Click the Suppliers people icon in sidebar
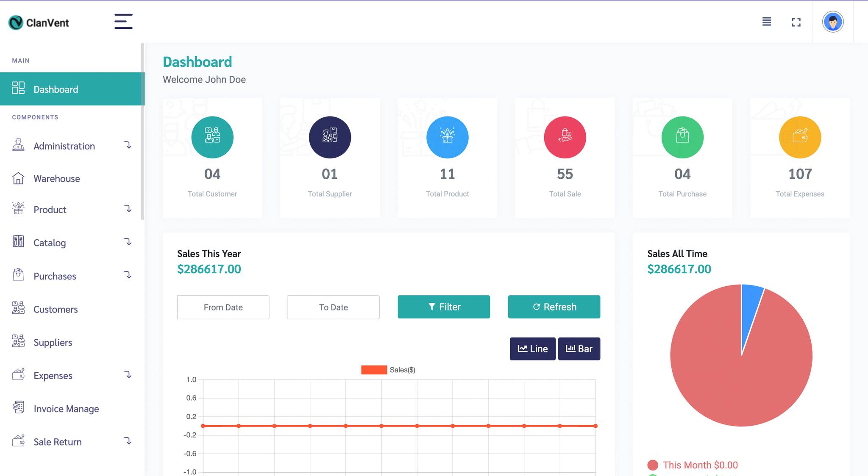Viewport: 868px width, 476px height. click(x=18, y=341)
